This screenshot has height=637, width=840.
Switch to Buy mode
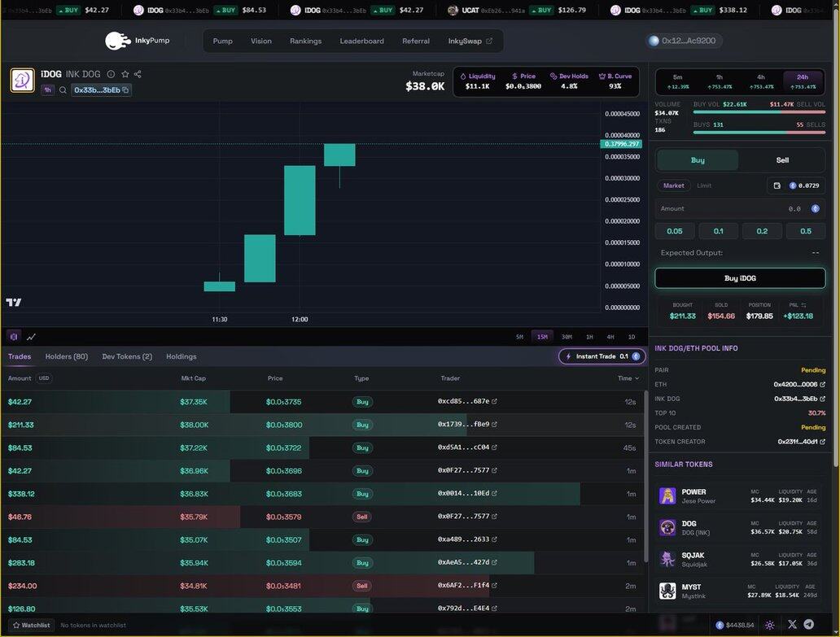coord(698,160)
